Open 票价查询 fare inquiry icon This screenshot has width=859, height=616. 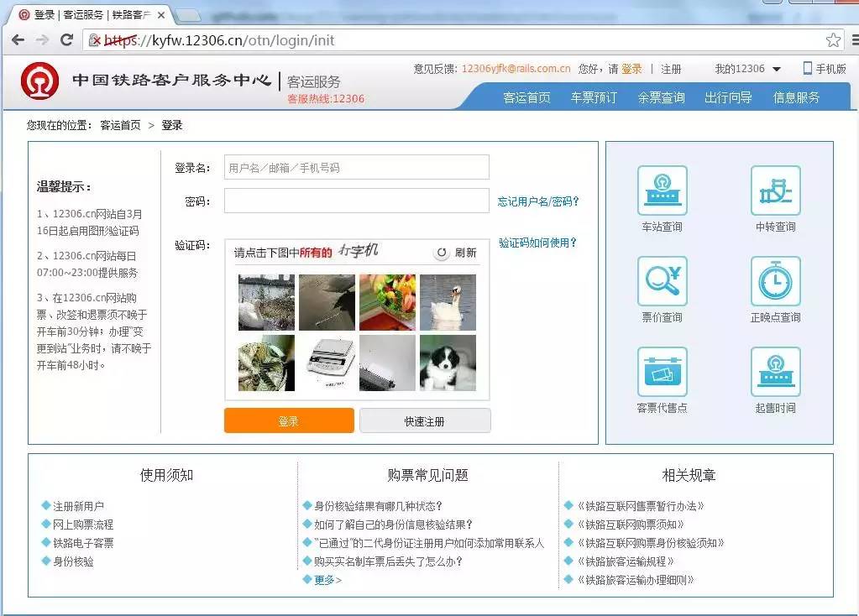(x=662, y=281)
